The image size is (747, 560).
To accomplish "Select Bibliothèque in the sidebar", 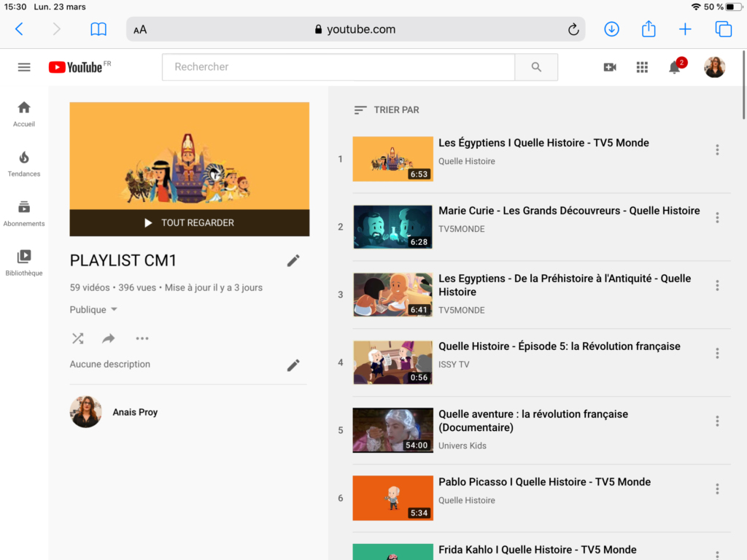I will 24,262.
